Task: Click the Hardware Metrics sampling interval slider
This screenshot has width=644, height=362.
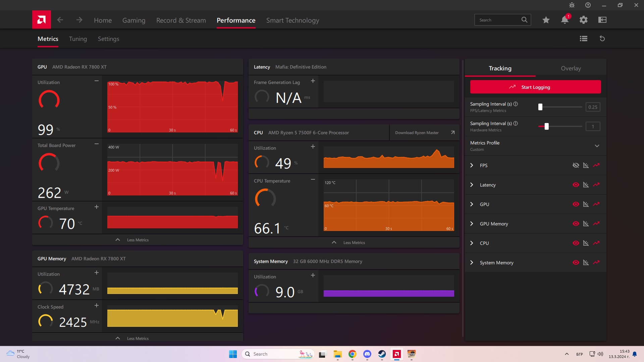Action: [546, 126]
